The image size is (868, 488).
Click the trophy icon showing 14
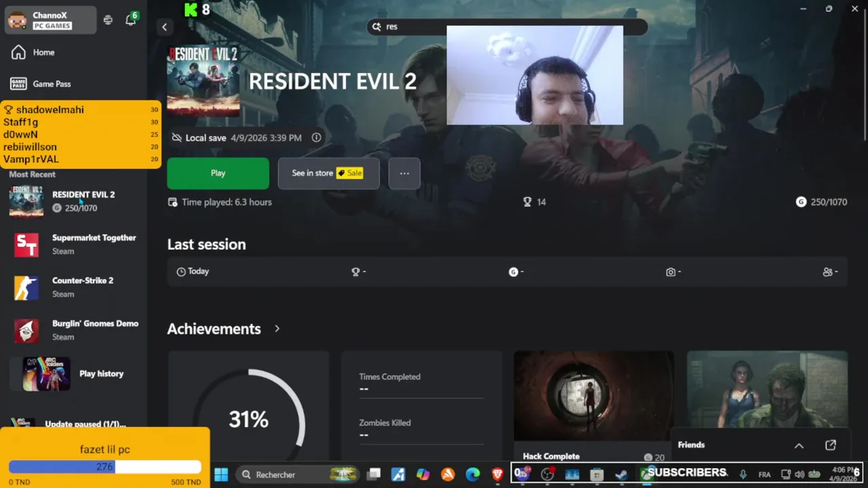coord(527,202)
